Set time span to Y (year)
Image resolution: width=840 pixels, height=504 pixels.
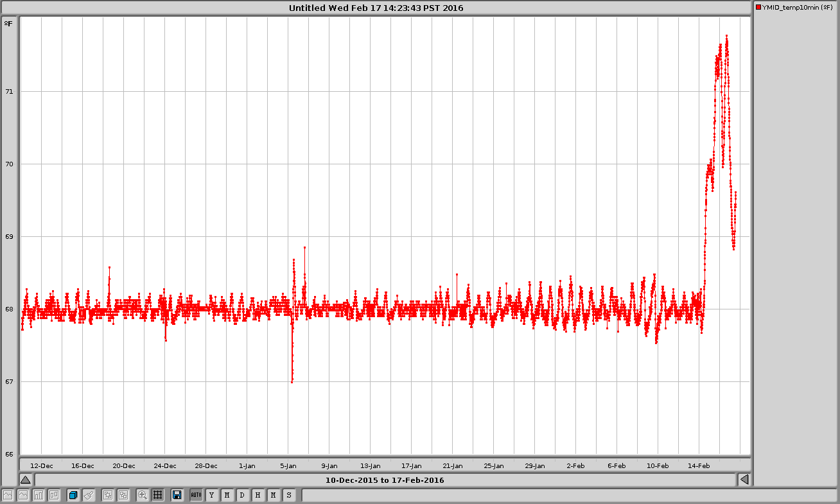211,495
